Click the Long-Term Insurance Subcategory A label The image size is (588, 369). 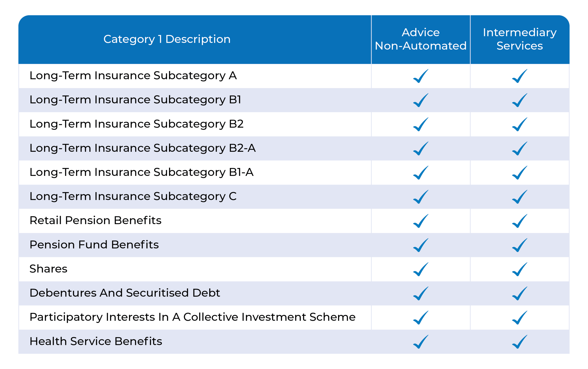pos(133,76)
